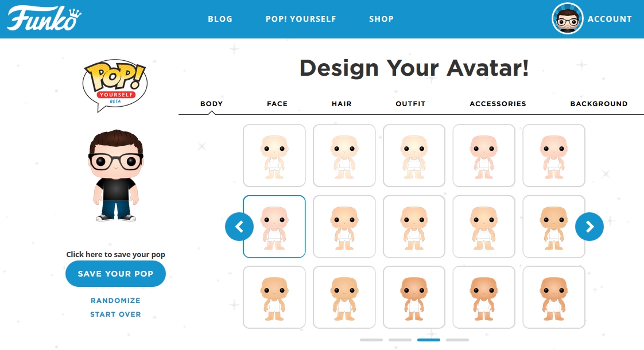Viewport: 644px width, 350px height.
Task: Go to the Background tab
Action: (x=599, y=104)
